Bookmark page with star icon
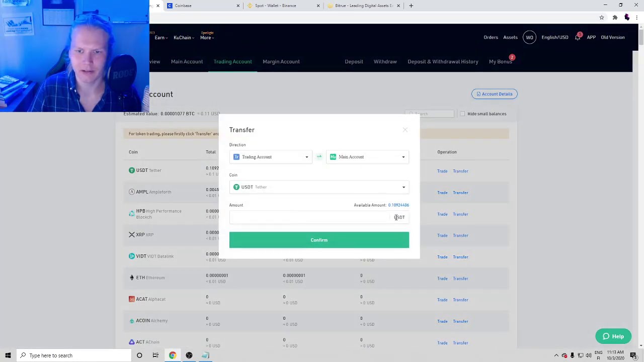644x362 pixels. point(601,18)
